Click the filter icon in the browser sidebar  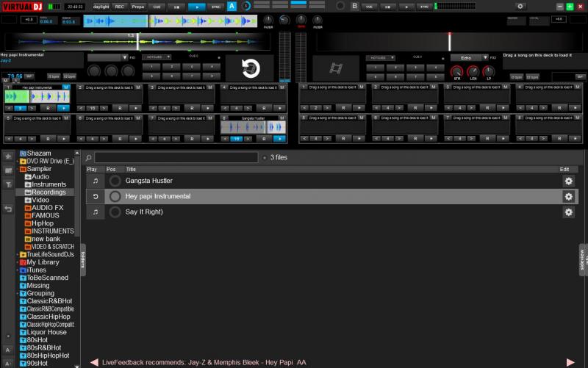pyautogui.click(x=8, y=184)
